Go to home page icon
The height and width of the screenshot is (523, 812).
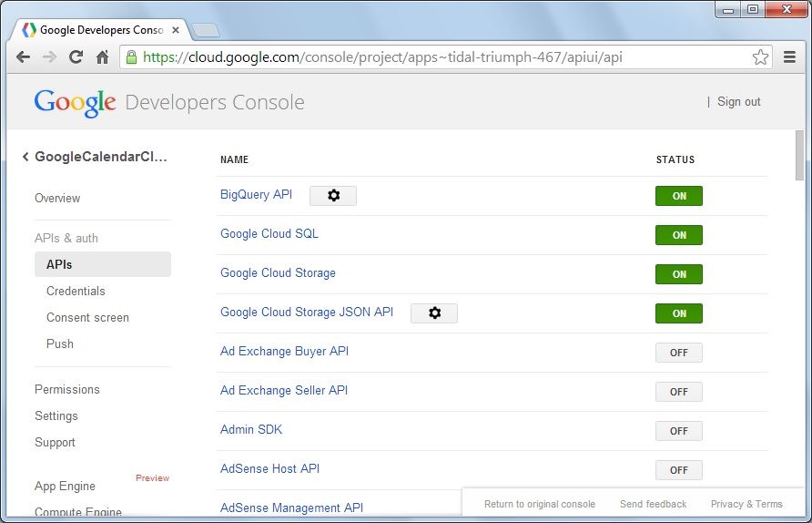pos(103,57)
